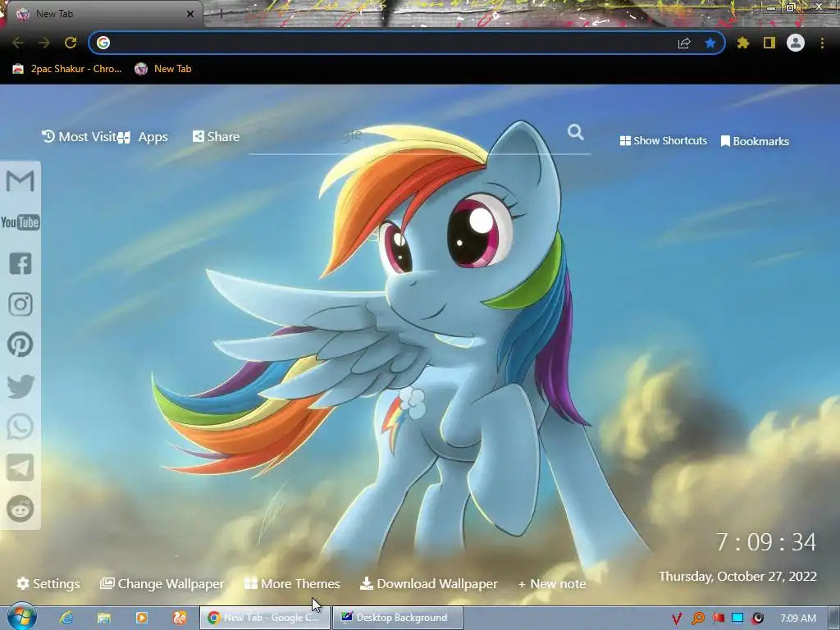The width and height of the screenshot is (840, 630).
Task: Open the Chrome Extensions puzzle icon
Action: point(743,43)
